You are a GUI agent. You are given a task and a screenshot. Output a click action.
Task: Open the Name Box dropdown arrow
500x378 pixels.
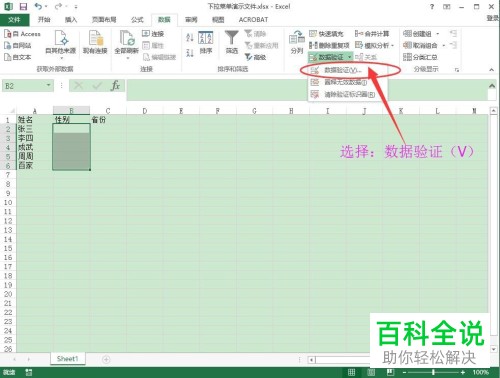pyautogui.click(x=49, y=86)
